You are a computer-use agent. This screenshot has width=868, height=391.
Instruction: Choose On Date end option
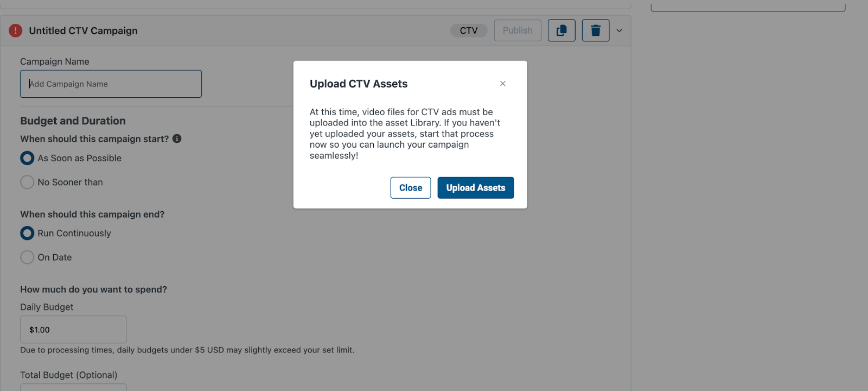27,257
